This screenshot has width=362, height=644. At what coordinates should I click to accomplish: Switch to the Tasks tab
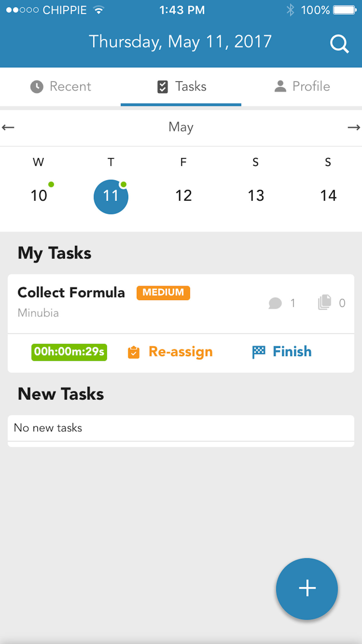pyautogui.click(x=181, y=87)
